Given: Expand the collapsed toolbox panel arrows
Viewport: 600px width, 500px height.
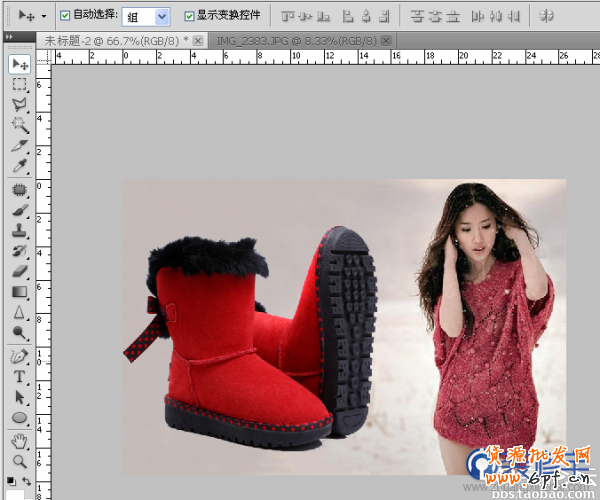Looking at the screenshot, I should (9, 37).
